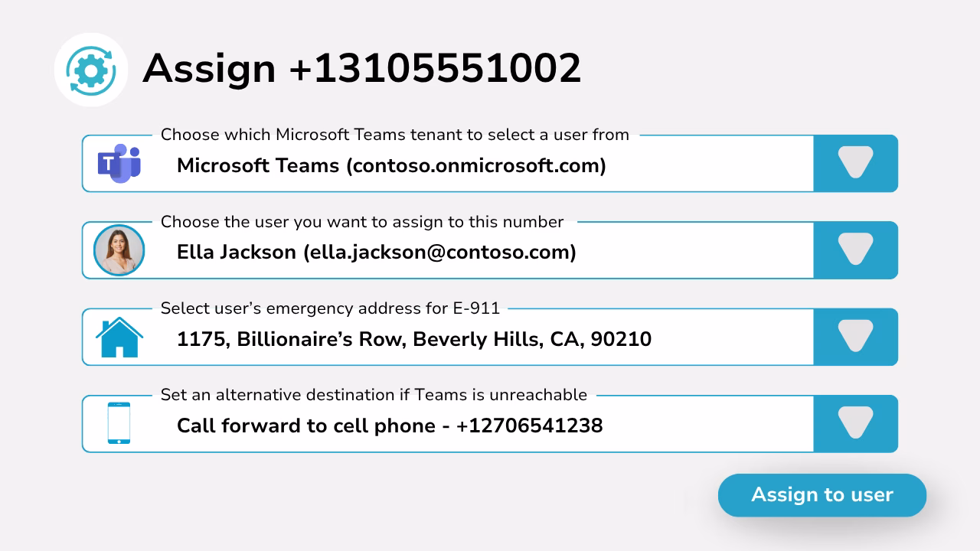Click the +12706541238 forwarding number text
The image size is (980, 551).
[529, 425]
